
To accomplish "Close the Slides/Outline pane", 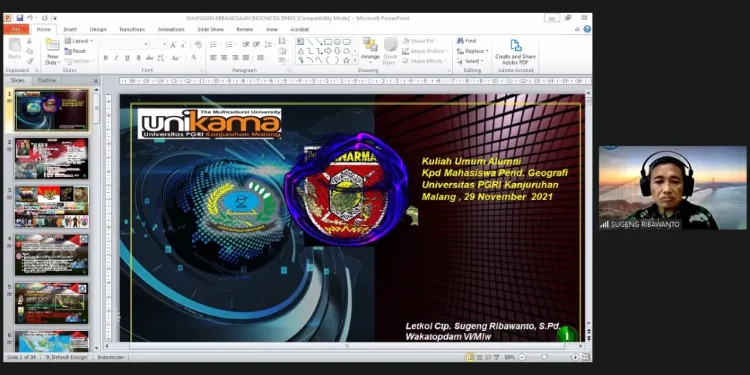I will pos(96,81).
